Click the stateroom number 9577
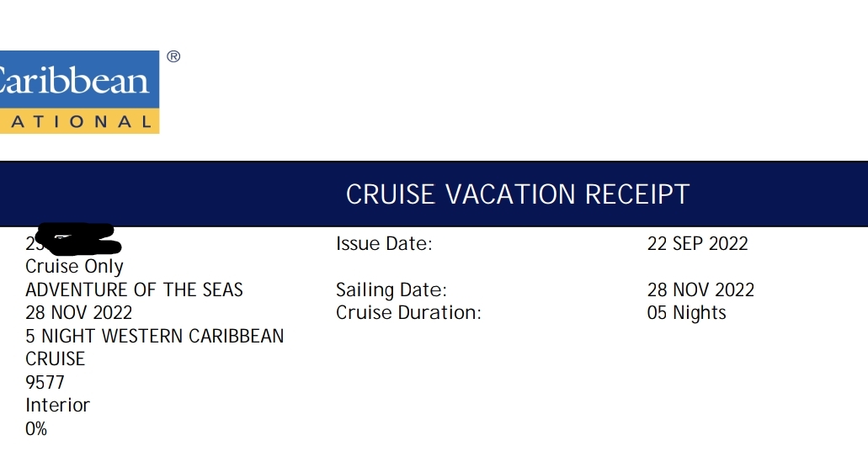Screen dimensions: 868x462 [x=45, y=382]
